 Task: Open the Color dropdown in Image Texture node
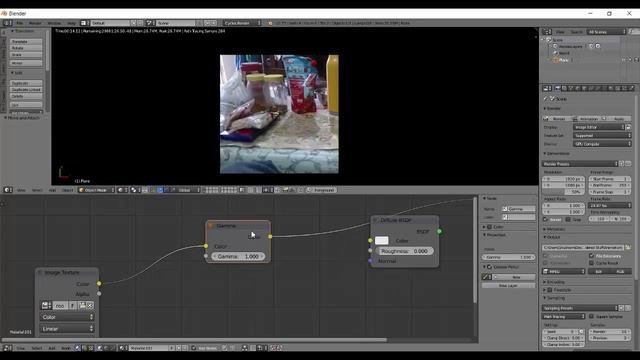point(67,317)
